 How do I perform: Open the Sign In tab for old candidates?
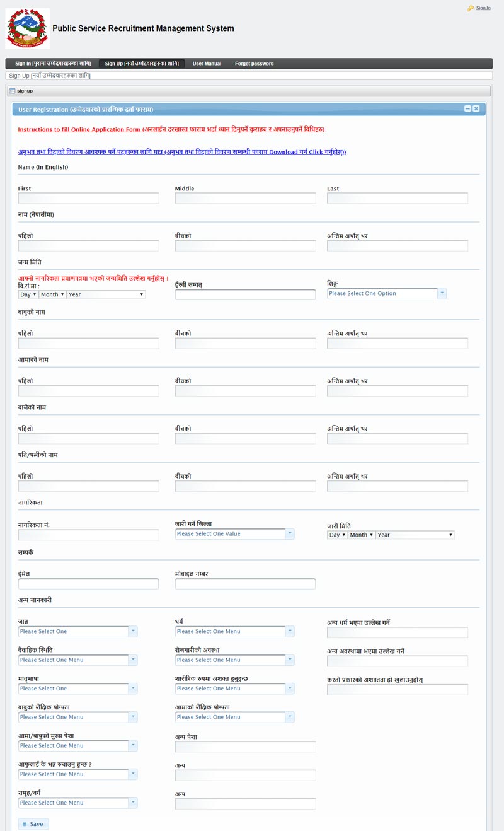[53, 64]
